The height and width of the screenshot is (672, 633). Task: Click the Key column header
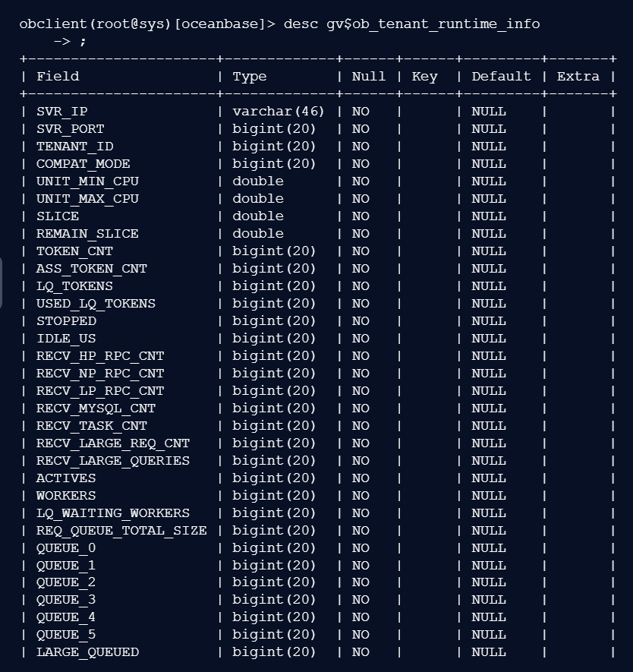click(x=425, y=76)
